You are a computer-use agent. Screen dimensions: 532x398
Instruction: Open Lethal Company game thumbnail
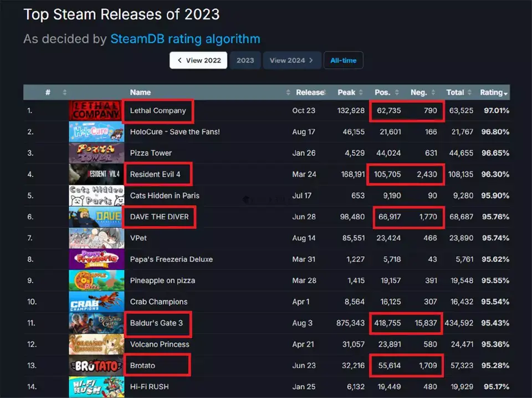[96, 111]
